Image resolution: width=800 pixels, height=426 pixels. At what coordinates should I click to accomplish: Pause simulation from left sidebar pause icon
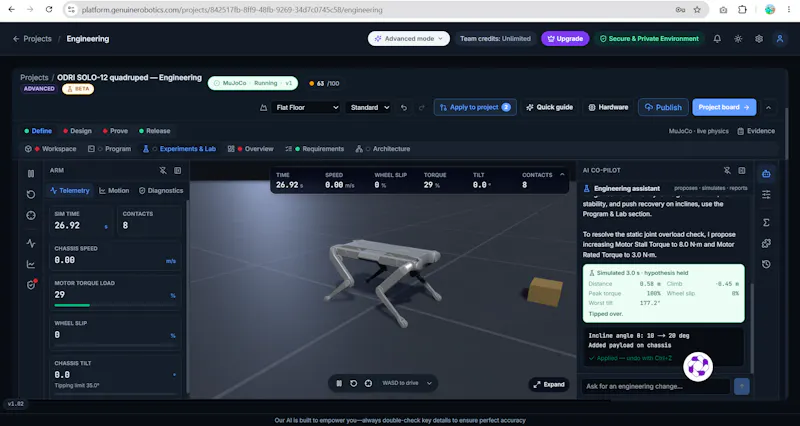pos(31,173)
